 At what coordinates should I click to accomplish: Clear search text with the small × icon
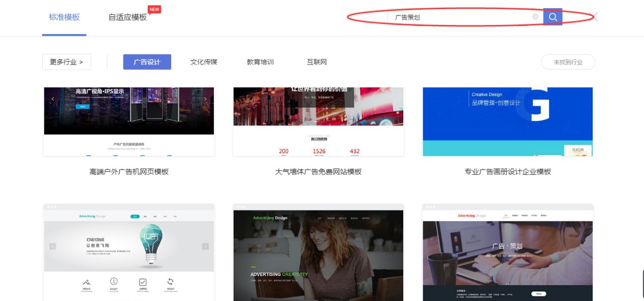(535, 17)
